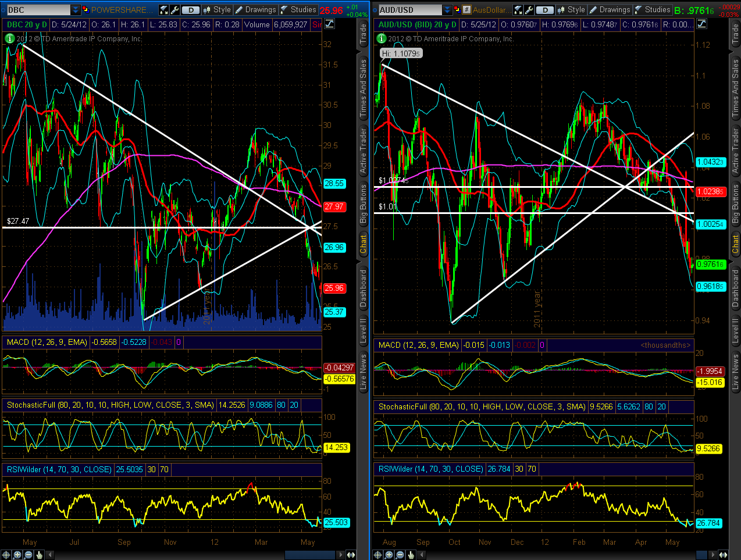Open Trade side tab beside AUD/USD chart
Screen dimensions: 741x560
(x=735, y=34)
